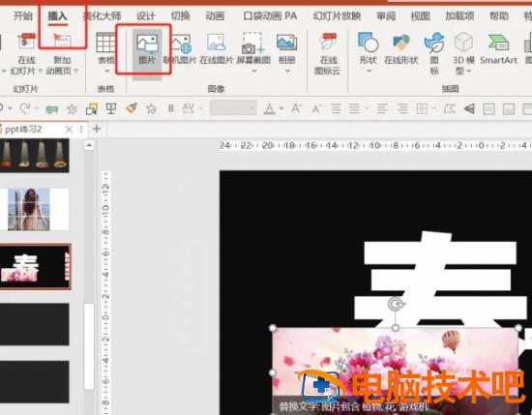Click the first paragraph alignment lines icon

pyautogui.click(x=336, y=108)
